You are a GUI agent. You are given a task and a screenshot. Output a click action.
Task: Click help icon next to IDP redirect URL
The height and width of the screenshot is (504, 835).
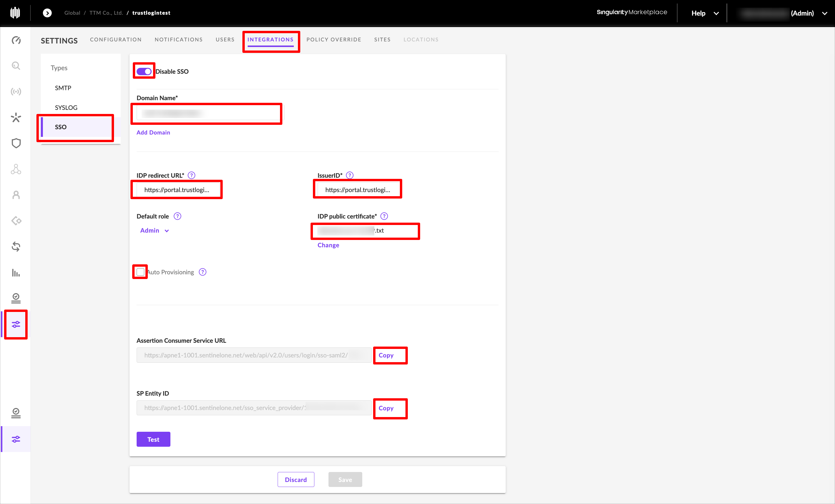192,175
